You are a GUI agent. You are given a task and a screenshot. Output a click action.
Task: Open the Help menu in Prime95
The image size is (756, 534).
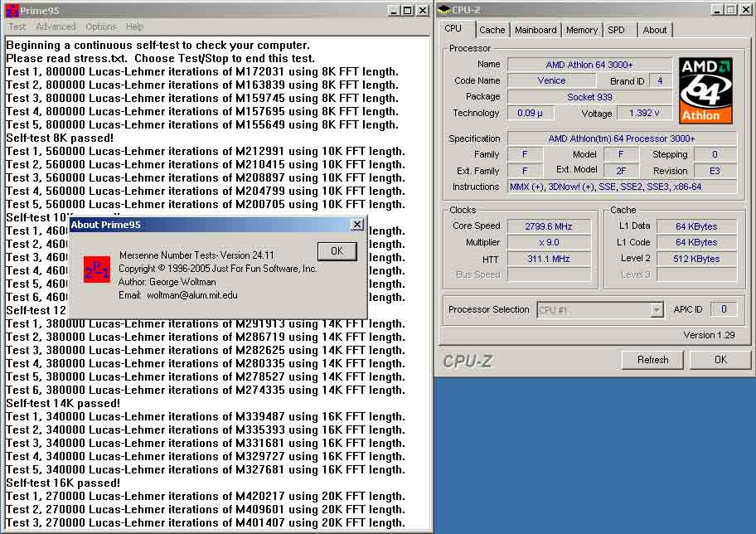[x=134, y=27]
